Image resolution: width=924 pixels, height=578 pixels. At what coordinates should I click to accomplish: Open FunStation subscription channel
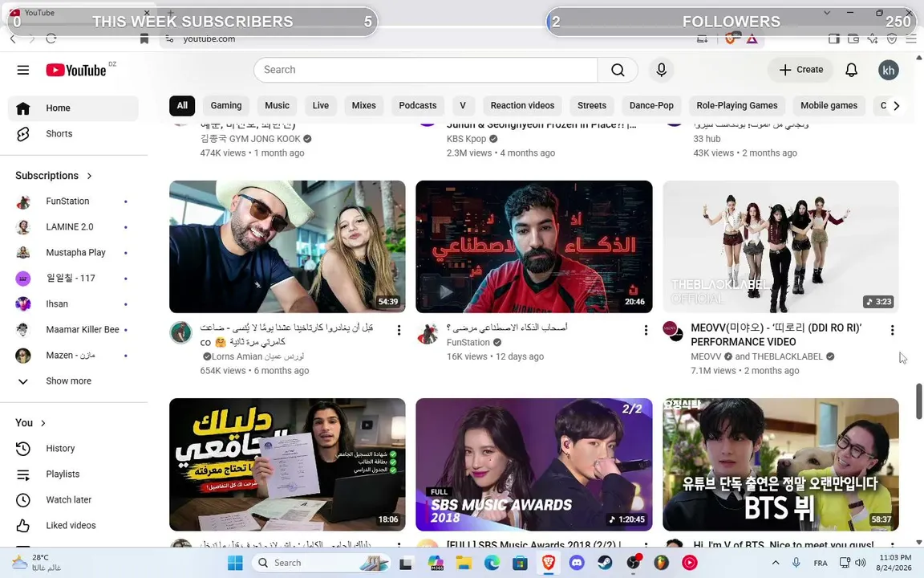pos(73,201)
